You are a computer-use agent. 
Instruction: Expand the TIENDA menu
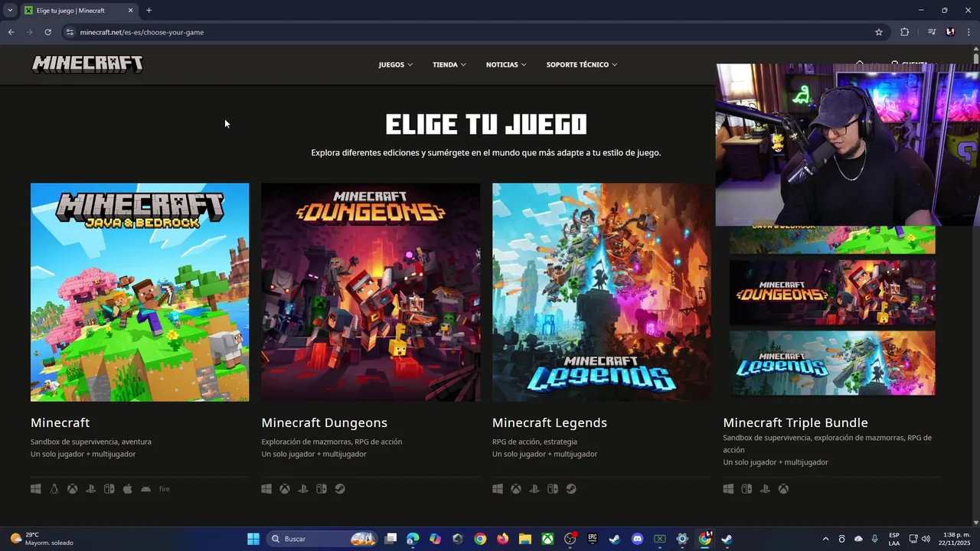point(449,64)
